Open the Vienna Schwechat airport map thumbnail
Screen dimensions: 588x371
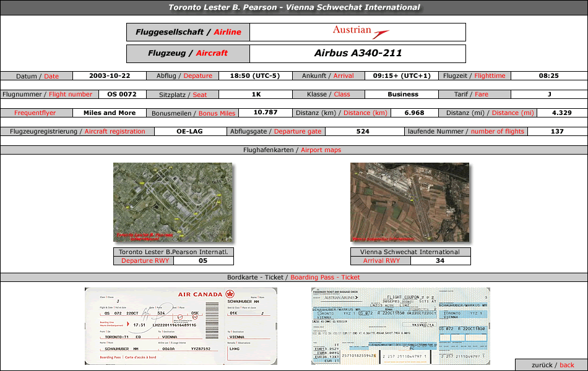(x=410, y=202)
